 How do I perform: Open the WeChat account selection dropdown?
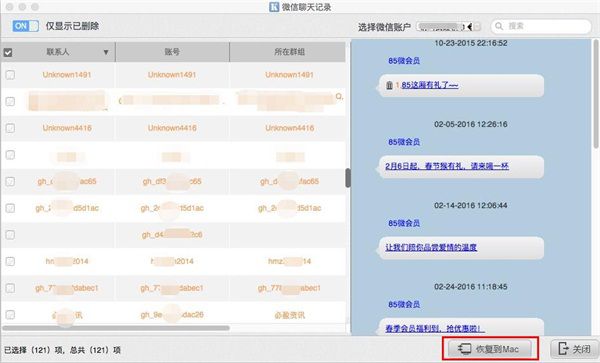[448, 26]
